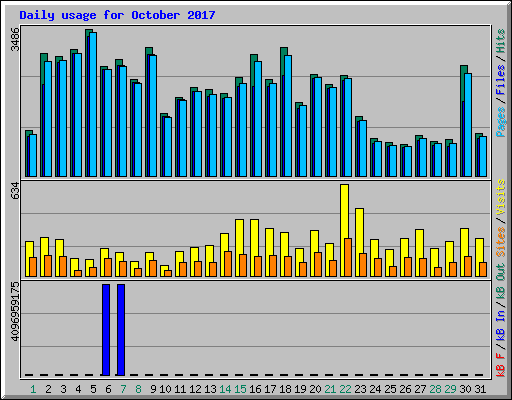Select day label 13 on the axis

(x=210, y=389)
